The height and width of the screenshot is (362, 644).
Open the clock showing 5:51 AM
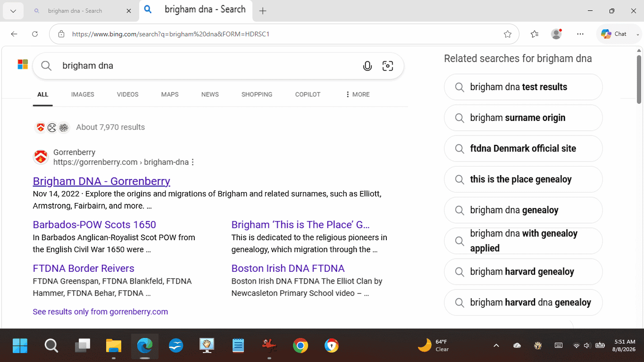(x=625, y=345)
